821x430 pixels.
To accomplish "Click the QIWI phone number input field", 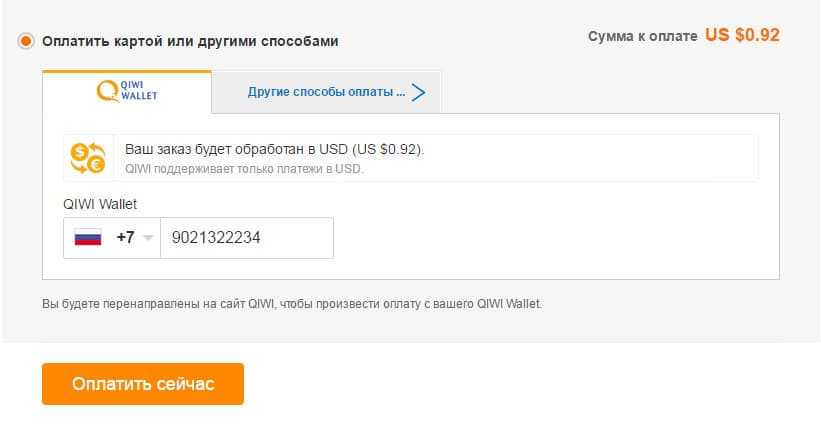I will 247,238.
